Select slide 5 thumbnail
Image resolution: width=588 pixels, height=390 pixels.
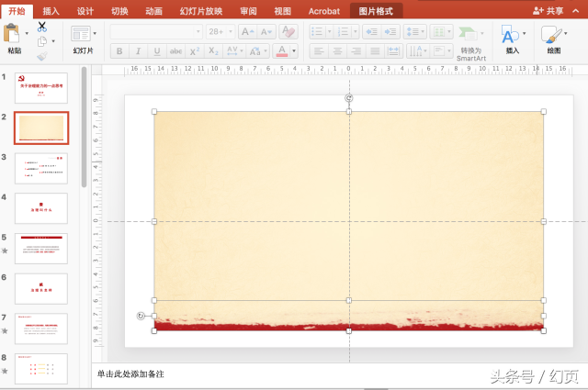coord(41,249)
